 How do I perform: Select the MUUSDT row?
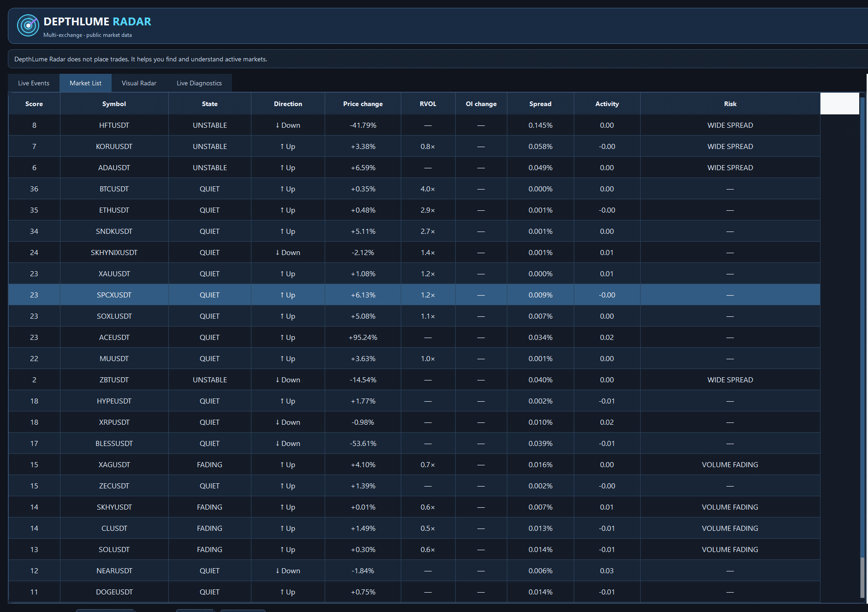tap(414, 358)
